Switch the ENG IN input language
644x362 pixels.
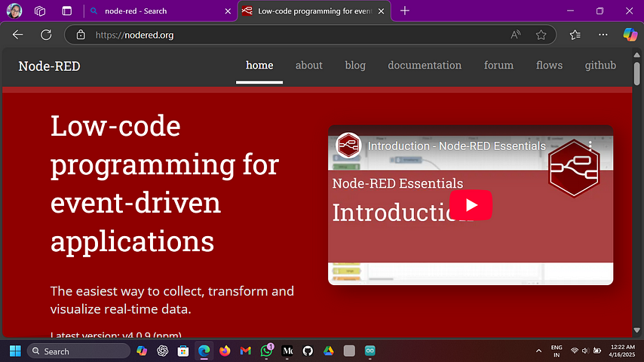(557, 351)
